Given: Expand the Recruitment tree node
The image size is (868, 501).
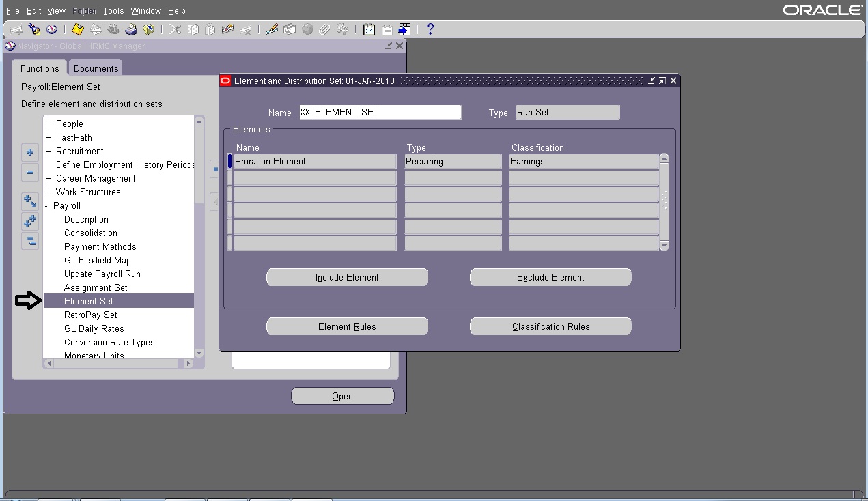Looking at the screenshot, I should tap(48, 151).
